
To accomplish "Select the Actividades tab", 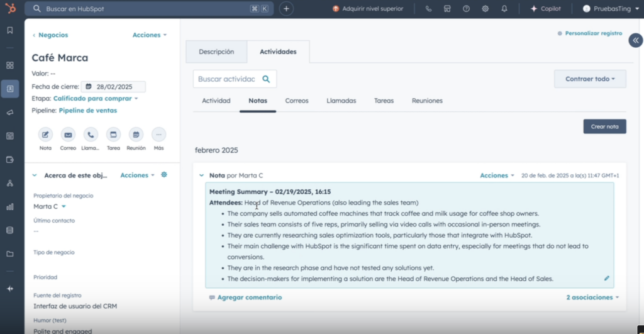I will tap(278, 52).
